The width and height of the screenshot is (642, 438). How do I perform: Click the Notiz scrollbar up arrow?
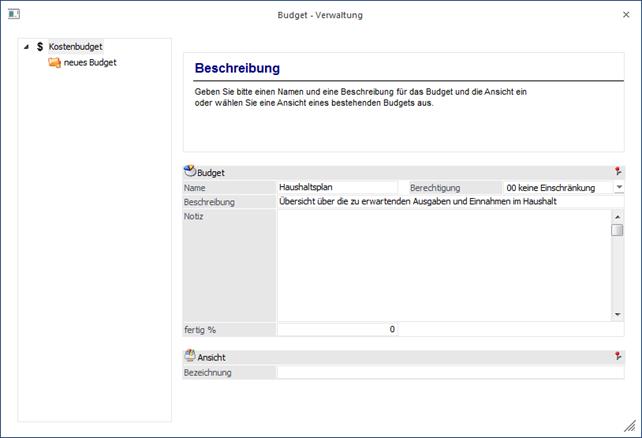coord(618,215)
